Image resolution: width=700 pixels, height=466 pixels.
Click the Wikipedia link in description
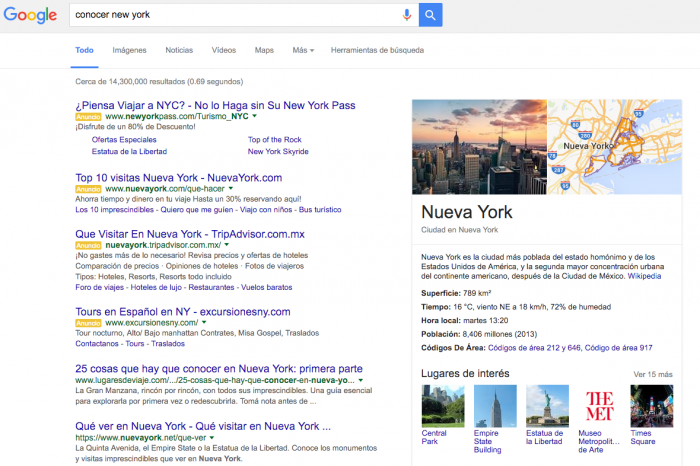(x=643, y=276)
